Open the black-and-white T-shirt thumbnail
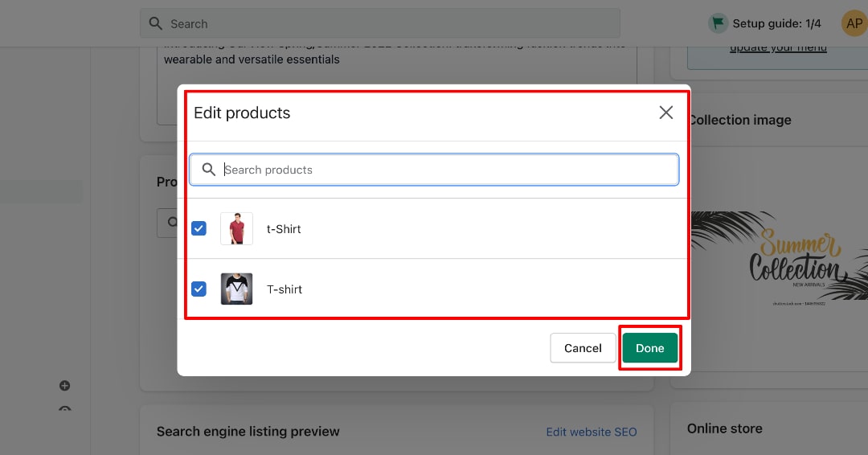 [x=236, y=289]
